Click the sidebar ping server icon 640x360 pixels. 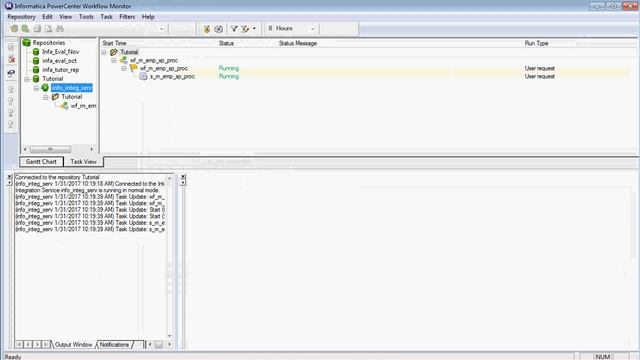pos(11,73)
